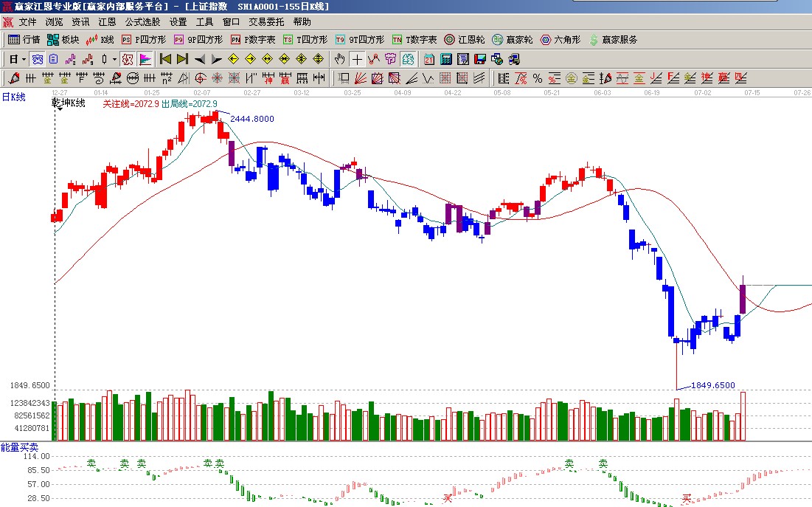Select the percent (%) drawing tool
The width and height of the screenshot is (812, 507).
coord(538,78)
